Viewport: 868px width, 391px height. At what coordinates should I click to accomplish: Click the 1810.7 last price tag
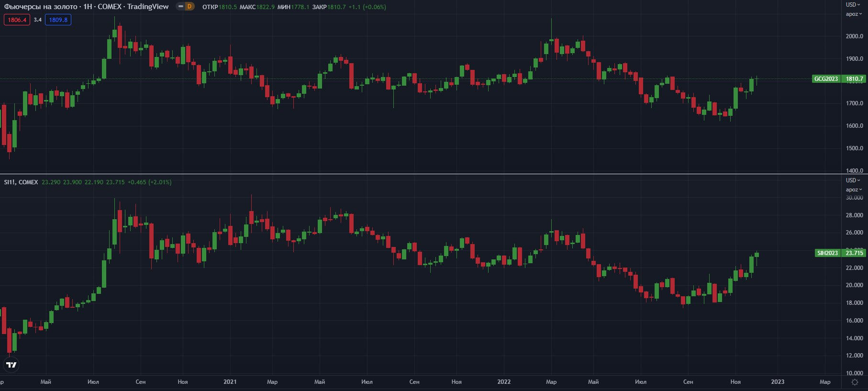[854, 79]
